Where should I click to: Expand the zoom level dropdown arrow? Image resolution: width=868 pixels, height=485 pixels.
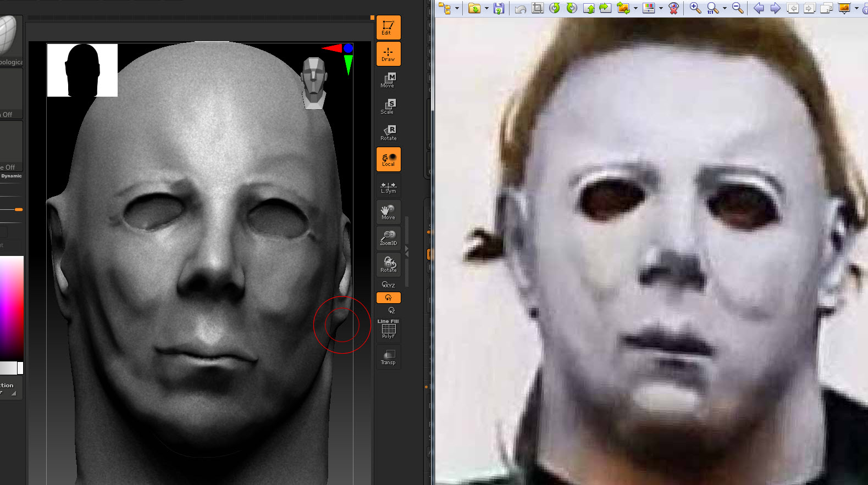725,8
